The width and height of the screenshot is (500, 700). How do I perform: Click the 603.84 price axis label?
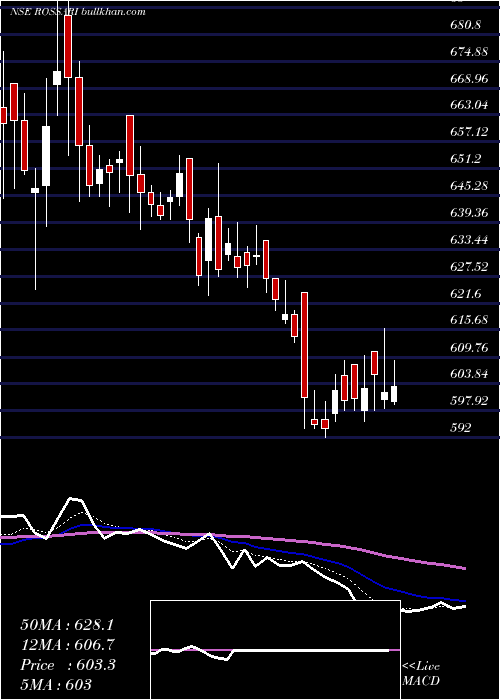pyautogui.click(x=469, y=374)
